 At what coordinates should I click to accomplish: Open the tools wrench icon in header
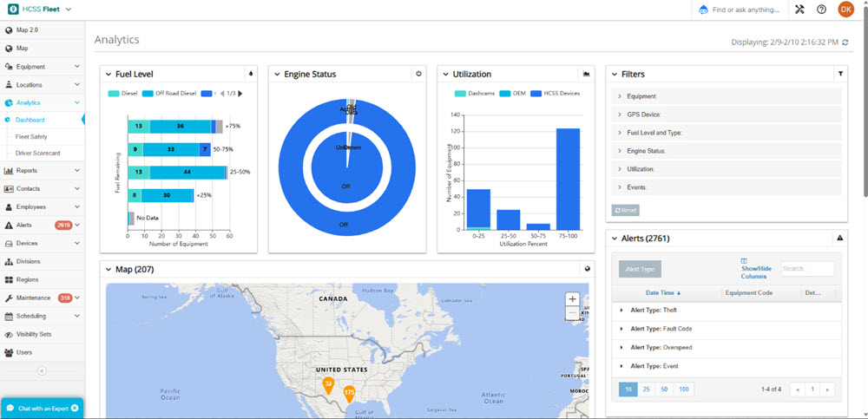799,10
